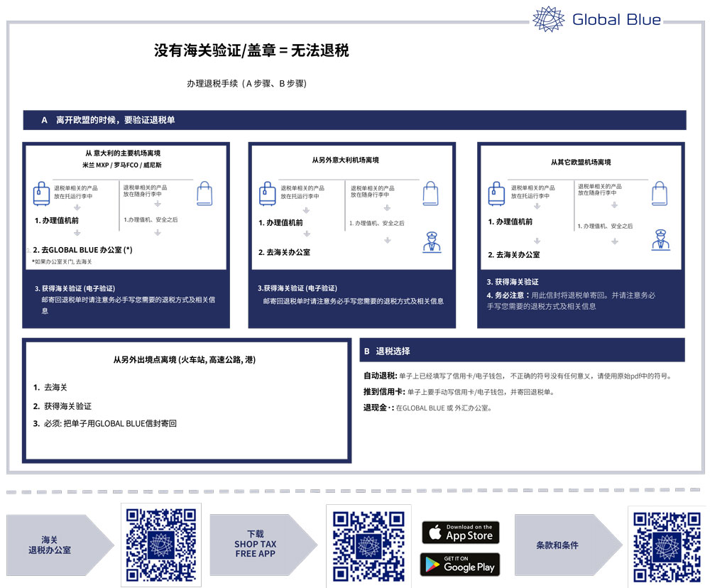The image size is (710, 588).
Task: Click the Global Blue logo
Action: click(597, 19)
